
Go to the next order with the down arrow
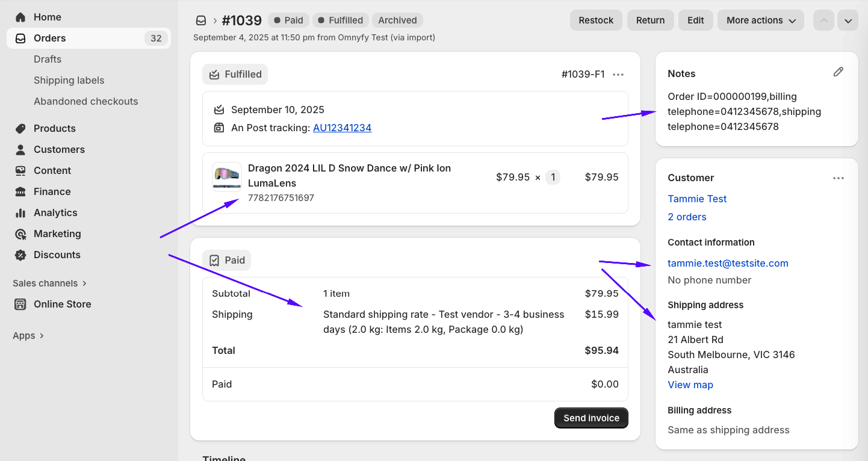coord(848,20)
